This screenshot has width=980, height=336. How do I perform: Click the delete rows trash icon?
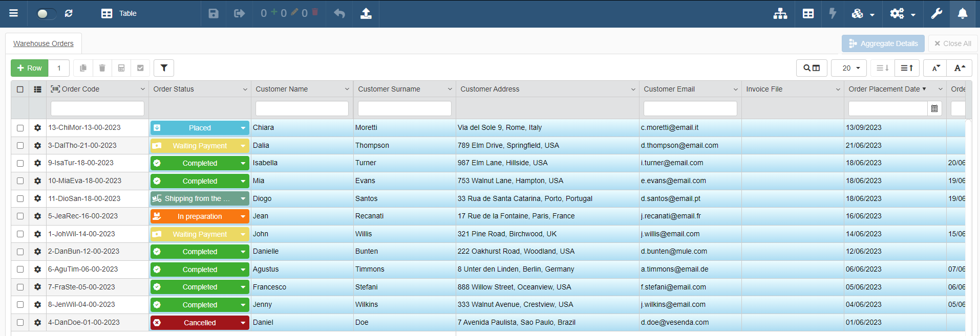(x=102, y=68)
